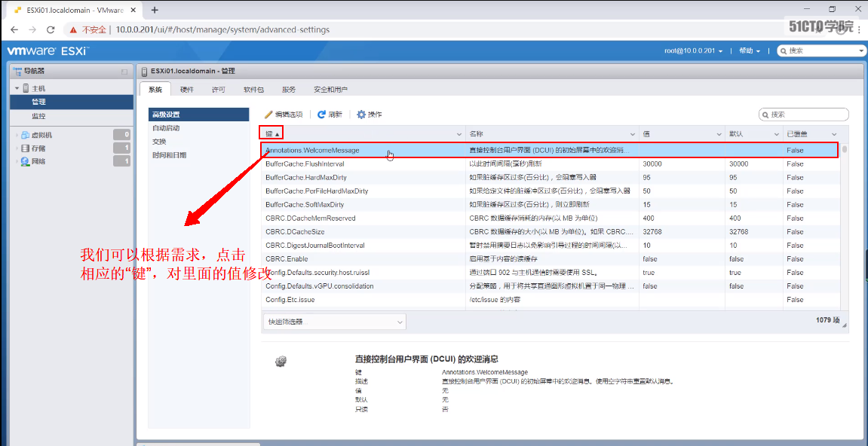This screenshot has width=868, height=446.
Task: Expand the Networking tree node
Action: tap(17, 161)
